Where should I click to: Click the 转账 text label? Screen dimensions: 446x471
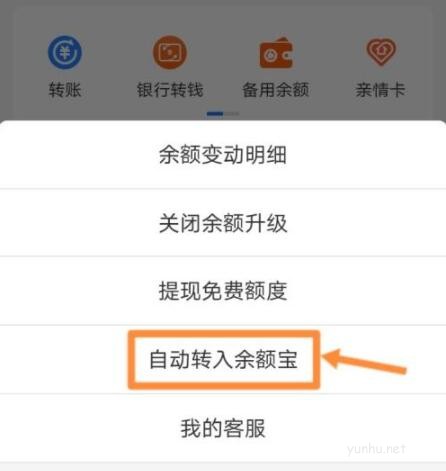(65, 90)
